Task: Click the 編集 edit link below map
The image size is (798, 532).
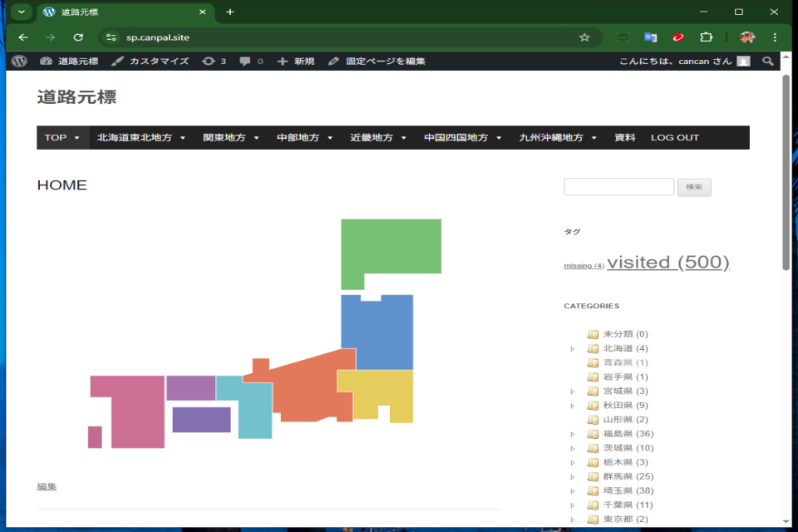Action: pos(47,486)
